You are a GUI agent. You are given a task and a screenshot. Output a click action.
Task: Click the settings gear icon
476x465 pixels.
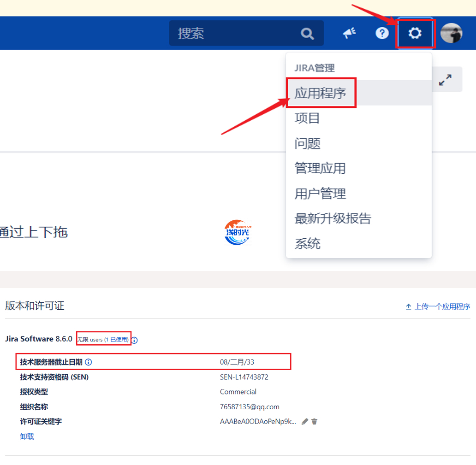(x=415, y=33)
